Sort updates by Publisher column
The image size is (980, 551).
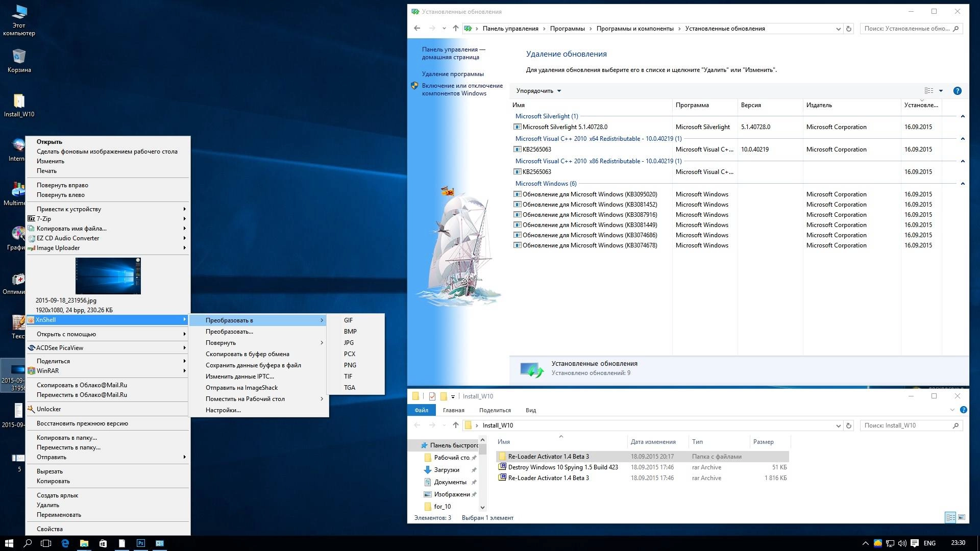click(x=851, y=105)
